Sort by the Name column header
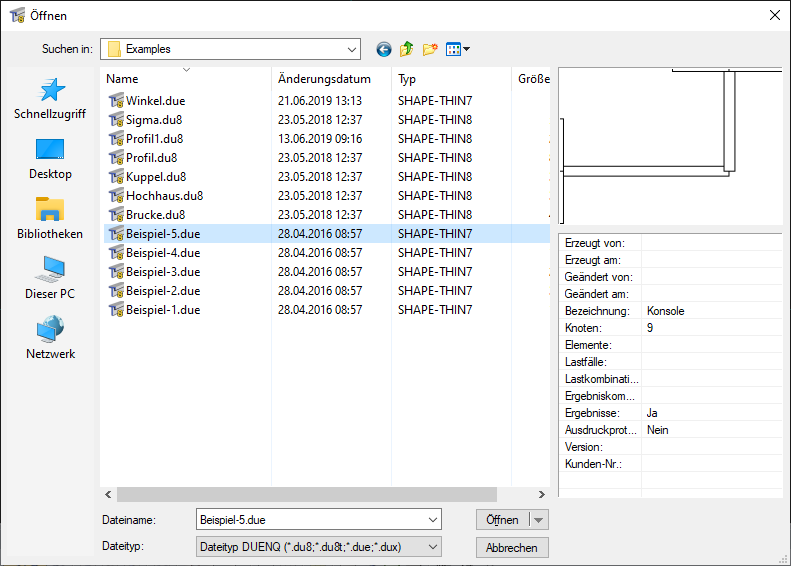Image resolution: width=791 pixels, height=566 pixels. [x=186, y=79]
